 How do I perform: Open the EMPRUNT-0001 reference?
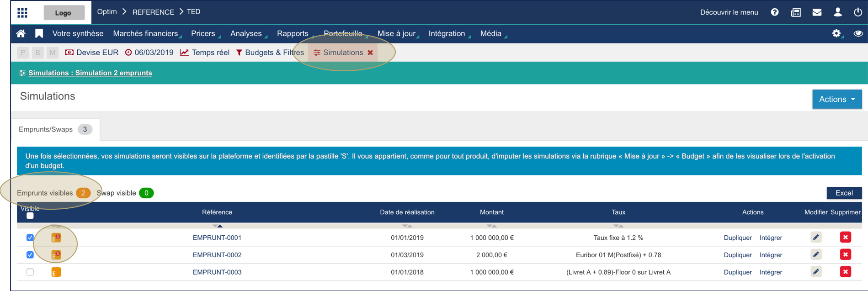click(x=217, y=238)
